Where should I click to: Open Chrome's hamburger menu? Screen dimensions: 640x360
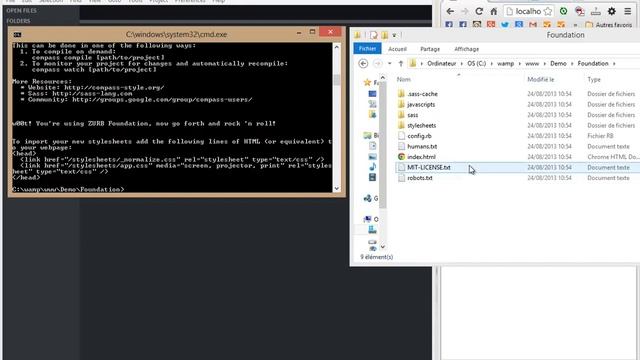(x=628, y=11)
